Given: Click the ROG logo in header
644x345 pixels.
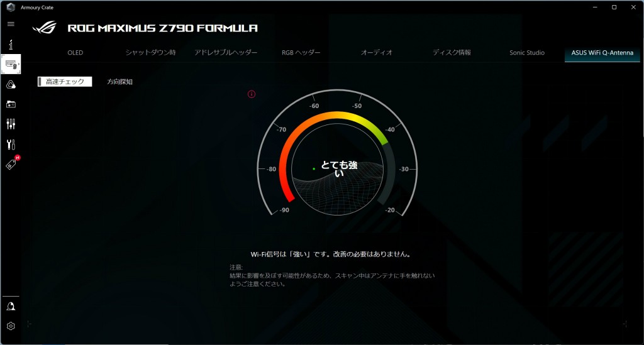Looking at the screenshot, I should [x=45, y=28].
